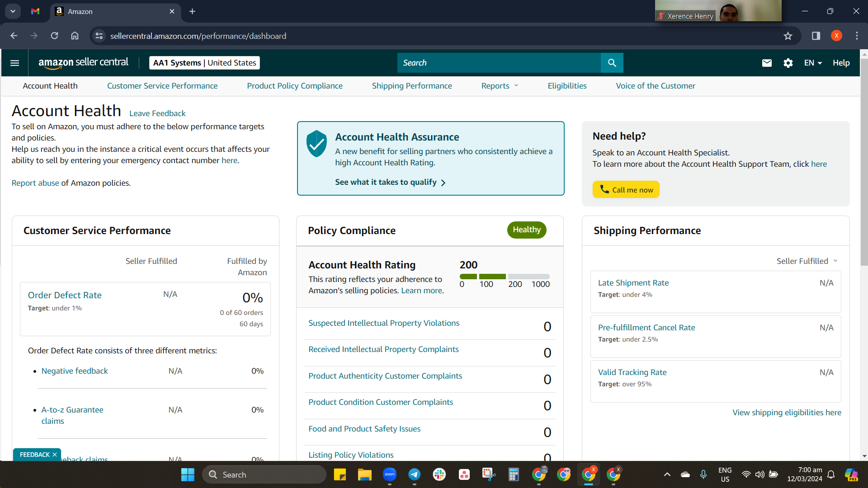Launch Sticky Notes from the taskbar

point(340,474)
